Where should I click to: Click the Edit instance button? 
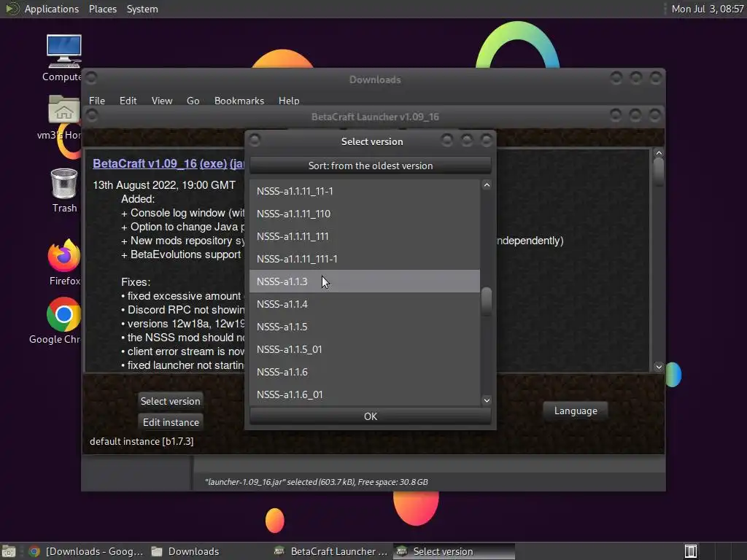pos(171,422)
